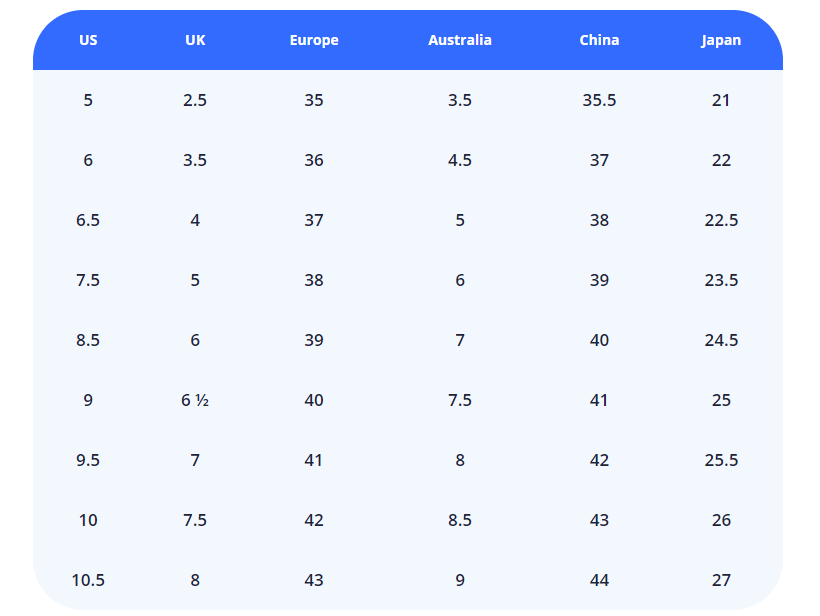
Task: Select Japan size 27 cell
Action: coord(721,580)
